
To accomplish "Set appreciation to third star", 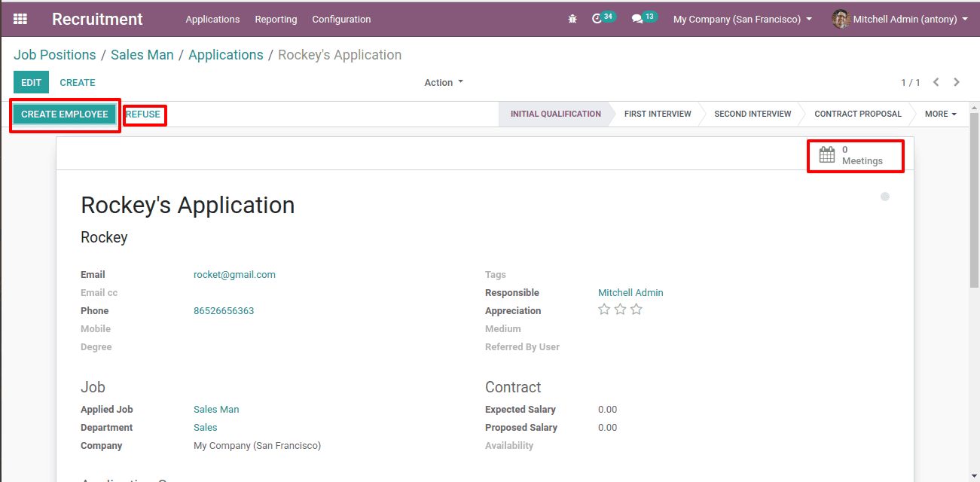I will click(x=637, y=310).
